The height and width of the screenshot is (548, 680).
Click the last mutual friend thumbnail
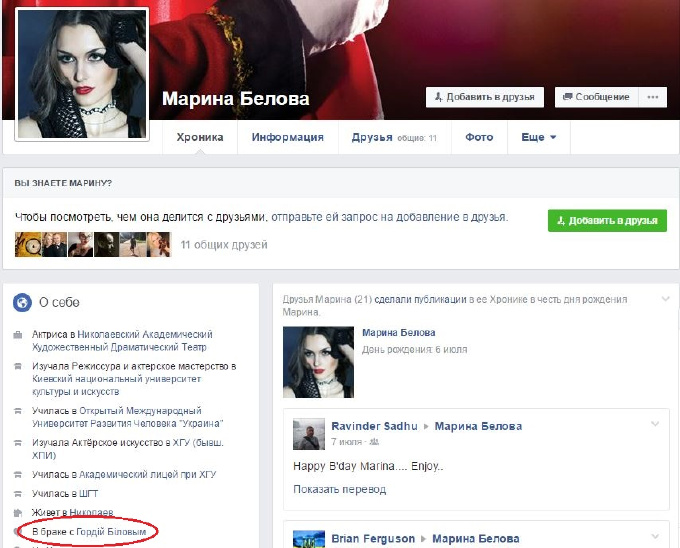159,244
